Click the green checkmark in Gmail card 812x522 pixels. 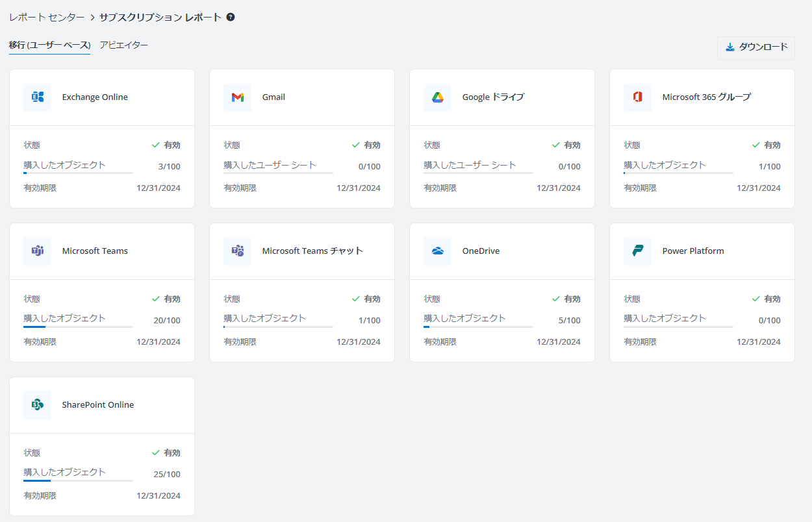tap(356, 145)
